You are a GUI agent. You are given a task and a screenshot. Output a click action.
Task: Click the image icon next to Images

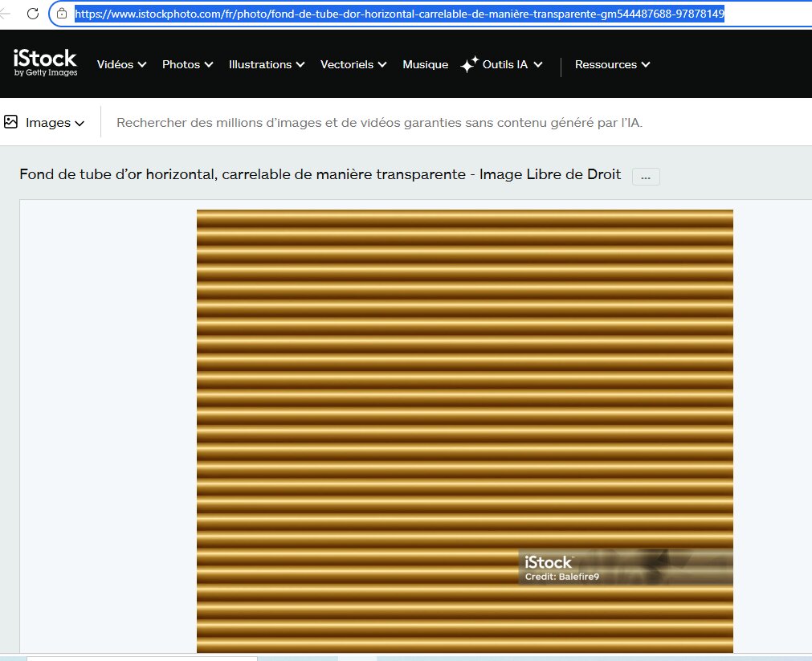11,122
